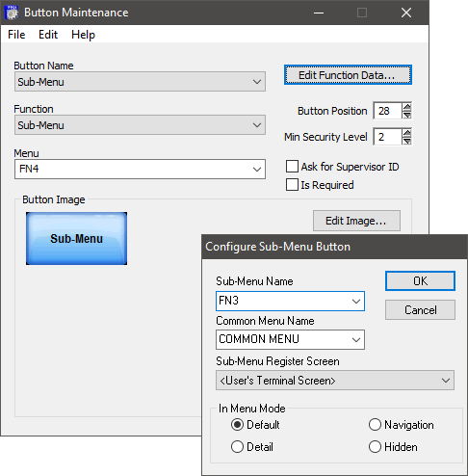Select the Navigation menu mode radio button
Image resolution: width=468 pixels, height=476 pixels.
[x=375, y=425]
